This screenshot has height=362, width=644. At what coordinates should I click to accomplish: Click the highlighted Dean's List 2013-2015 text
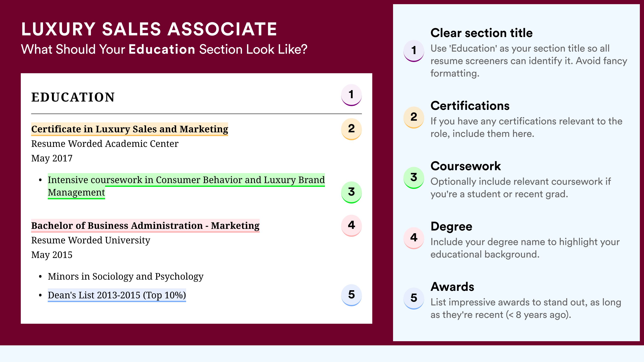coord(117,295)
